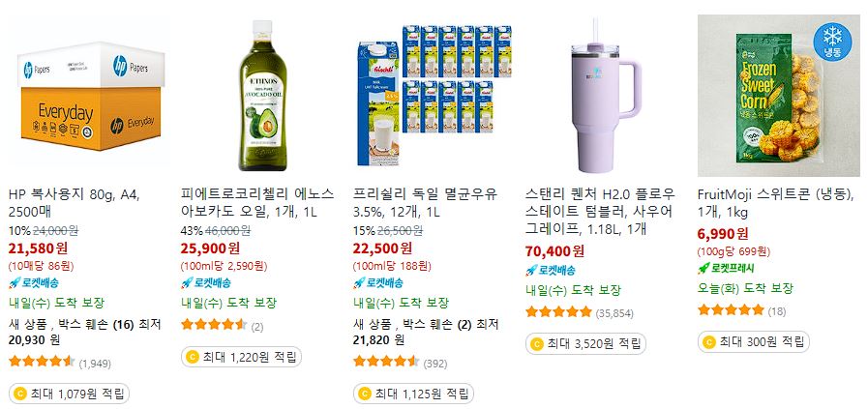Viewport: 868px width, 409px height.
Task: Click the star rating of avocado oil
Action: point(214,324)
